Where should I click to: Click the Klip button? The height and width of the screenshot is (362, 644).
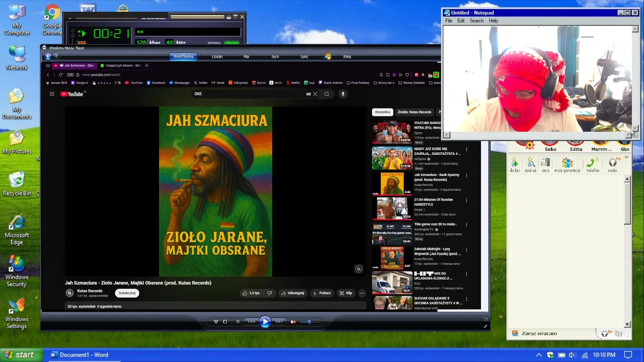[346, 293]
